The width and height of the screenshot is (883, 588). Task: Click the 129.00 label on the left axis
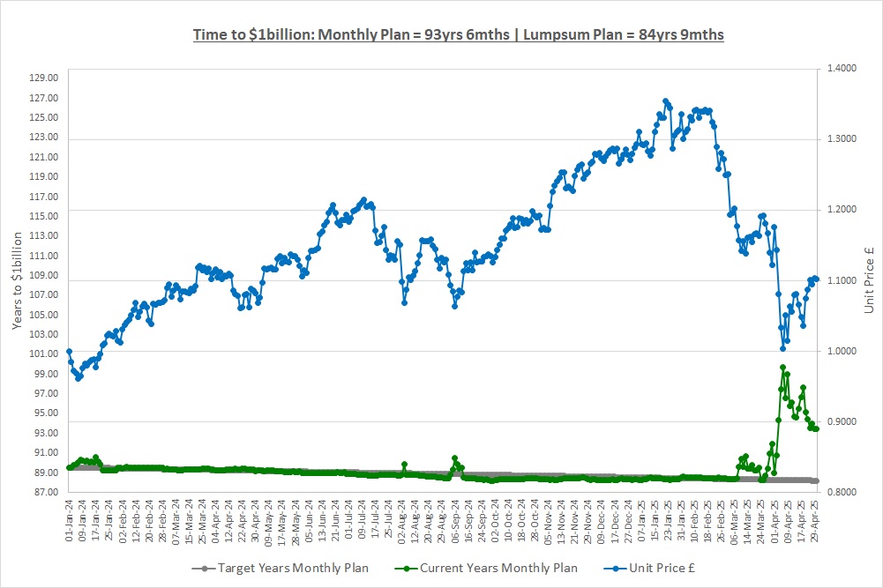(x=43, y=78)
